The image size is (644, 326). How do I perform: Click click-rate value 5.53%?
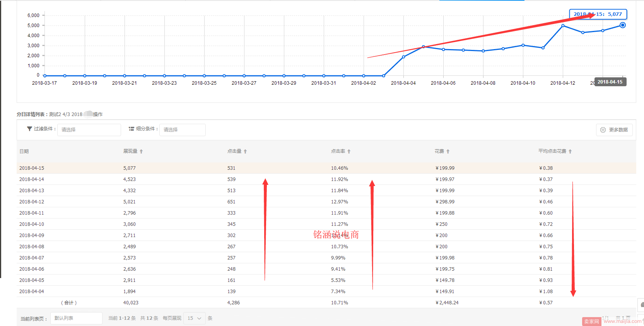point(338,280)
